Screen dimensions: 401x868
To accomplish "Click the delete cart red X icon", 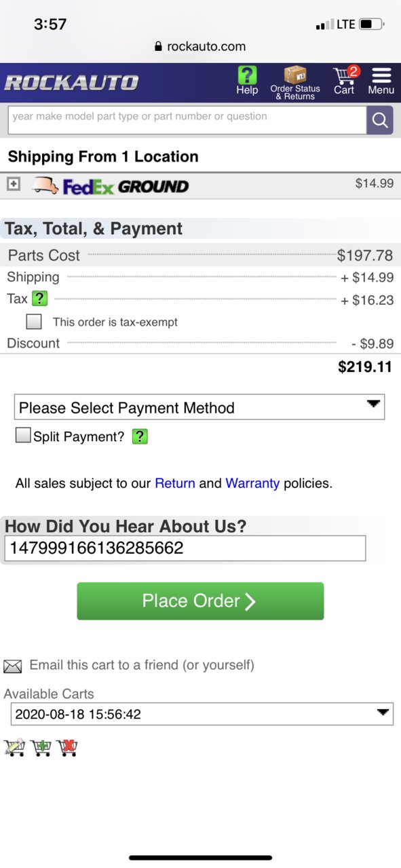I will click(x=67, y=747).
